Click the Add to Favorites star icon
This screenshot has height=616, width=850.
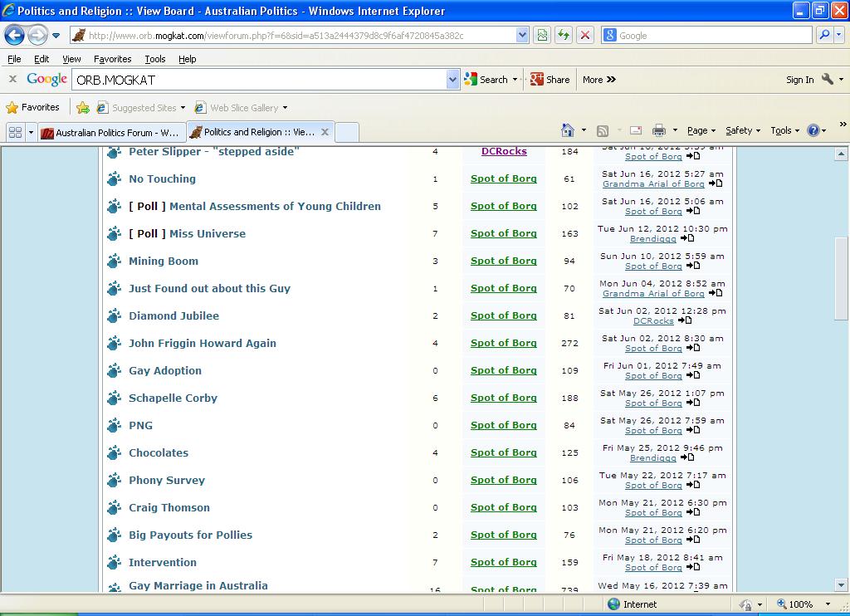pos(83,107)
